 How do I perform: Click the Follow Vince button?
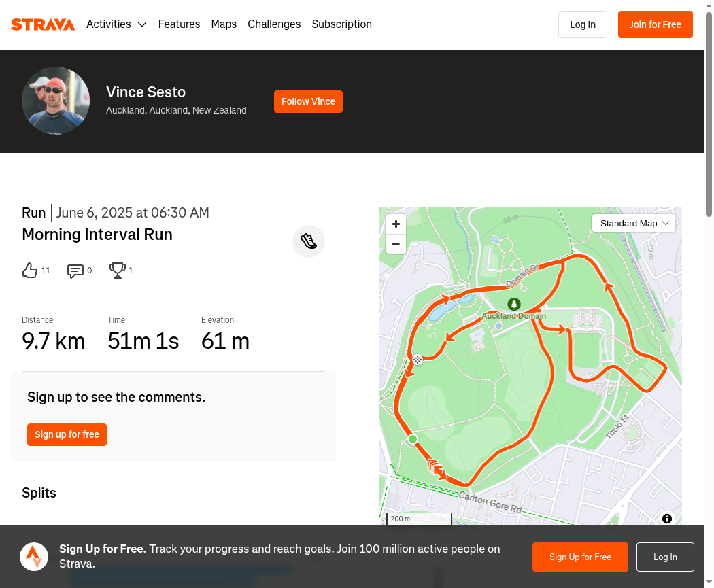click(308, 101)
